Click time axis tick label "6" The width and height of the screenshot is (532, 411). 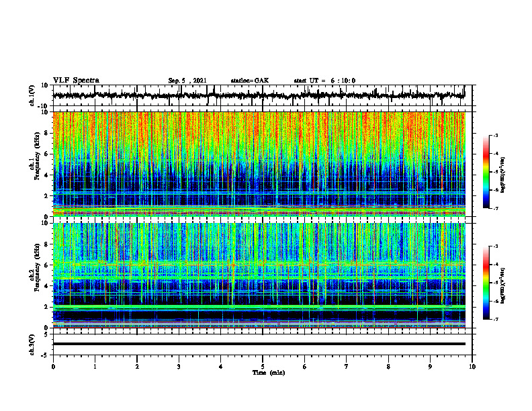pos(305,367)
